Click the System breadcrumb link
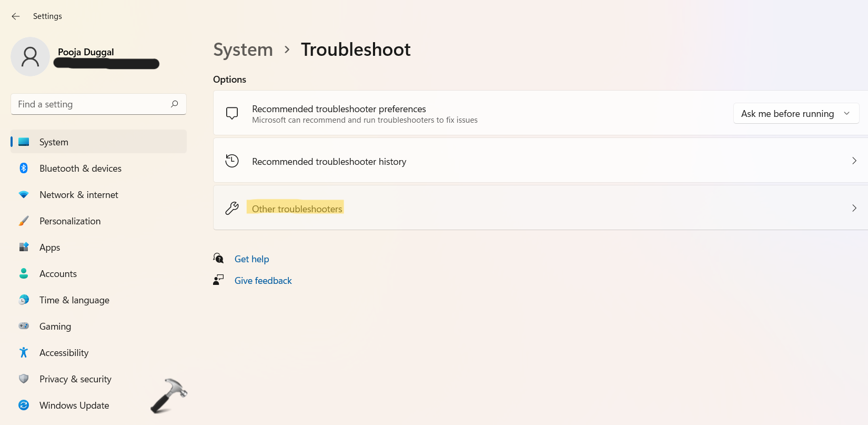The width and height of the screenshot is (868, 425). click(x=243, y=50)
